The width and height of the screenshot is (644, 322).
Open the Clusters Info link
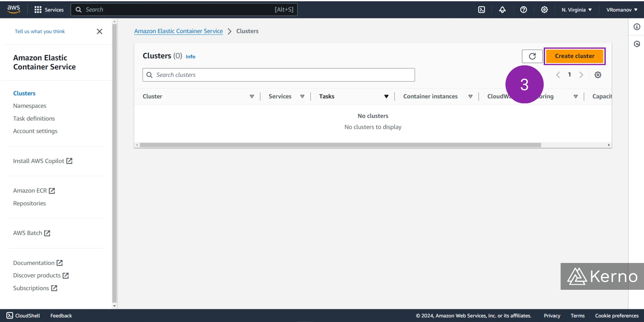(x=190, y=57)
